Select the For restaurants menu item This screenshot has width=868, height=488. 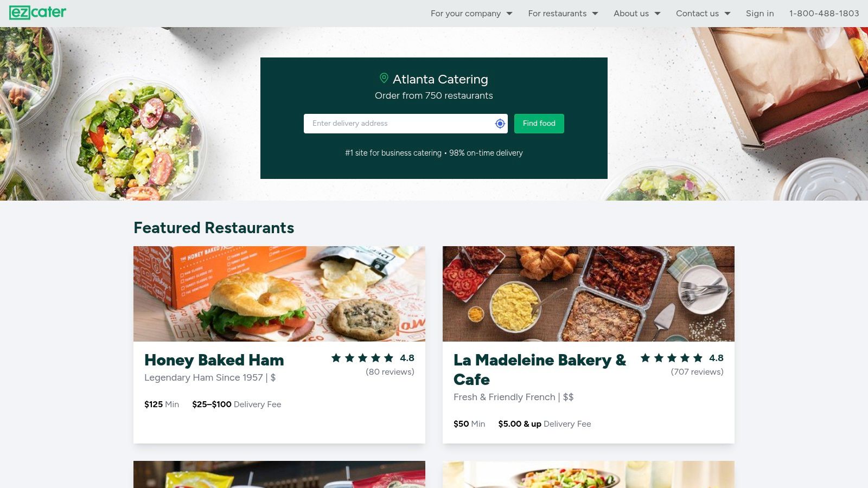pyautogui.click(x=557, y=14)
